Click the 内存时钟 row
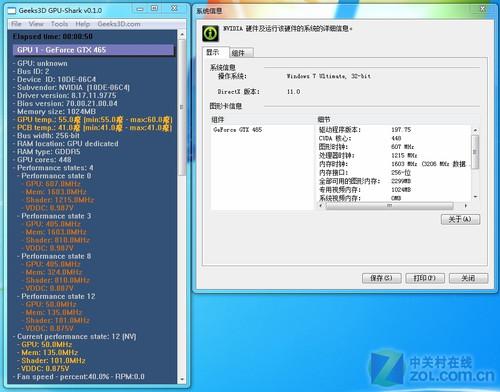Image resolution: width=500 pixels, height=392 pixels. [x=393, y=164]
